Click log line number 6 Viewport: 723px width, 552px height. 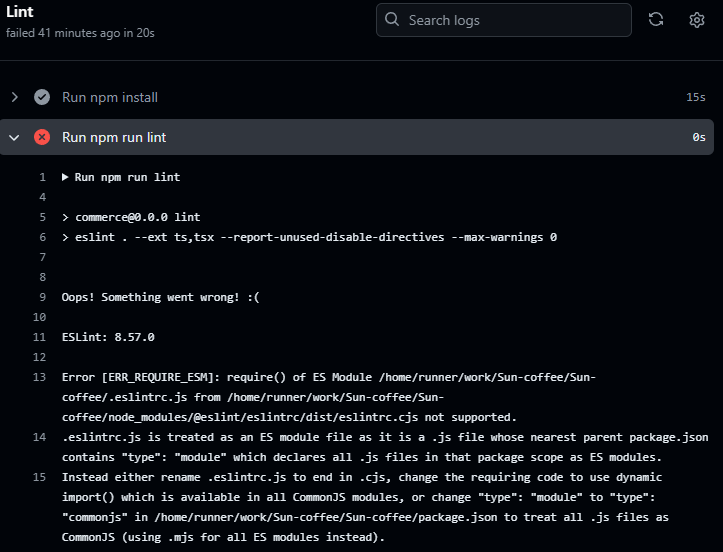click(x=42, y=237)
